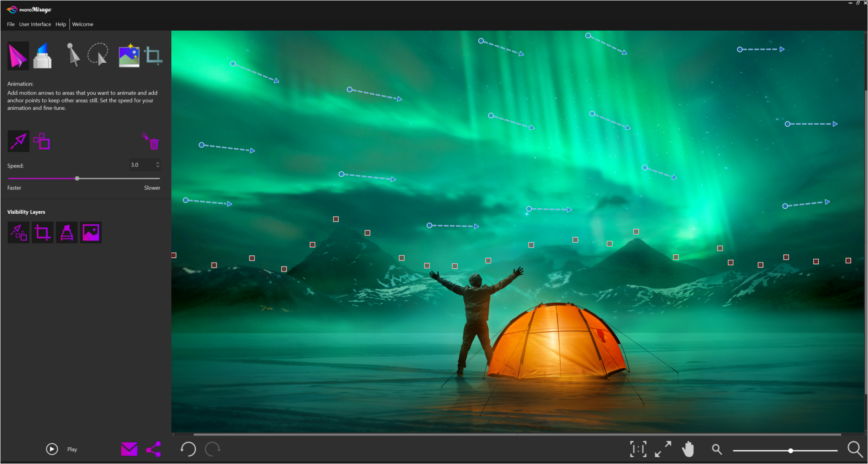Open the Crop tool
This screenshot has width=868, height=464.
(x=153, y=55)
